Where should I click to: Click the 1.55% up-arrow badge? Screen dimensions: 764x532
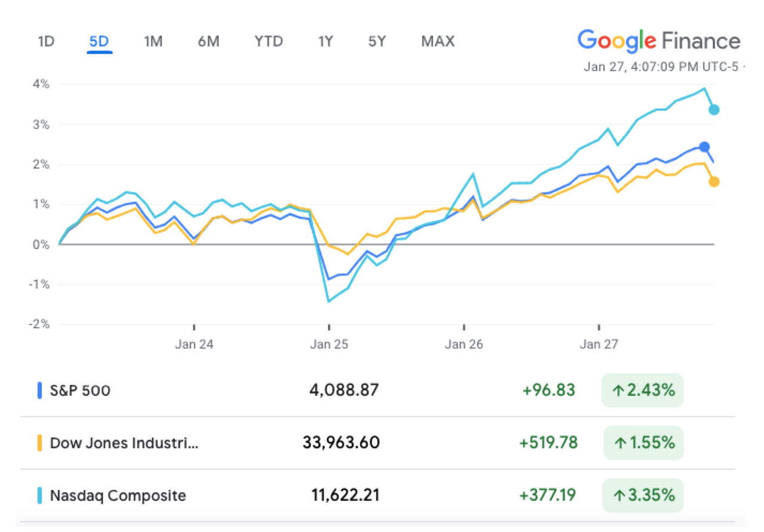click(x=643, y=443)
